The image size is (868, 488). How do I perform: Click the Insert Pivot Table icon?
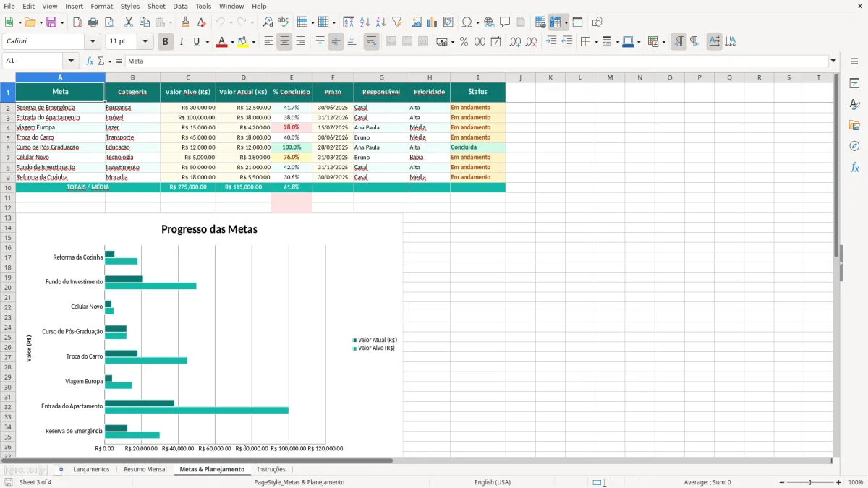448,22
